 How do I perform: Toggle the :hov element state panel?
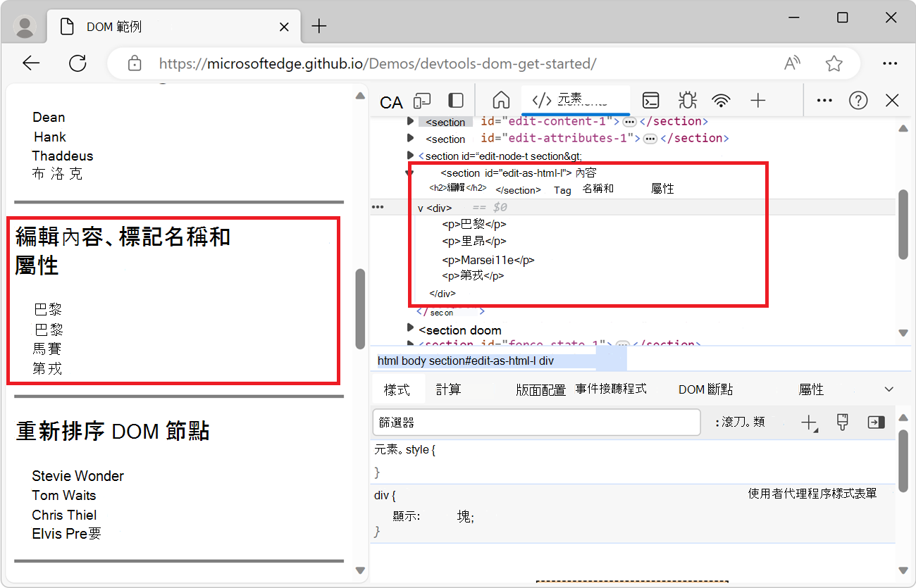pos(739,422)
